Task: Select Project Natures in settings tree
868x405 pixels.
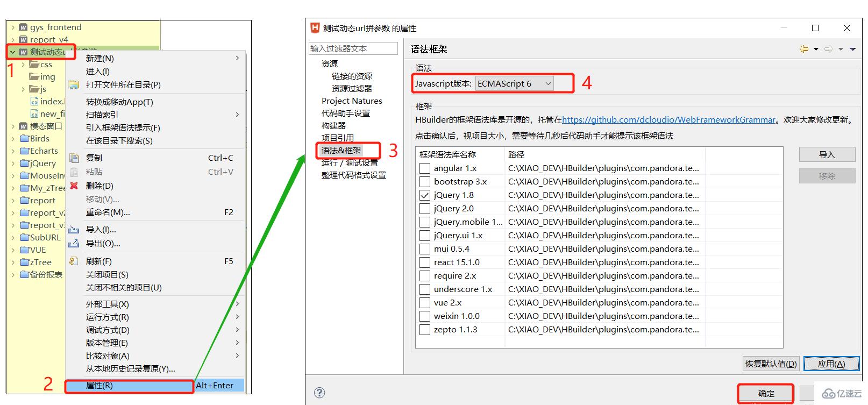Action: tap(352, 101)
